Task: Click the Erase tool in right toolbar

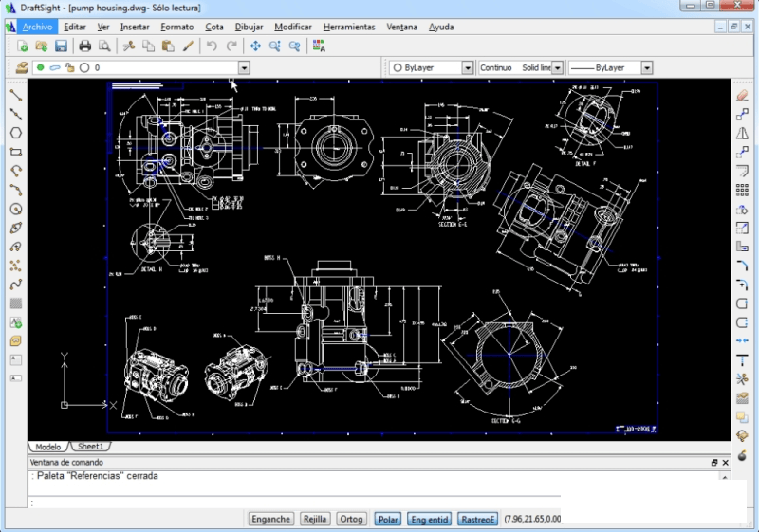Action: [743, 95]
